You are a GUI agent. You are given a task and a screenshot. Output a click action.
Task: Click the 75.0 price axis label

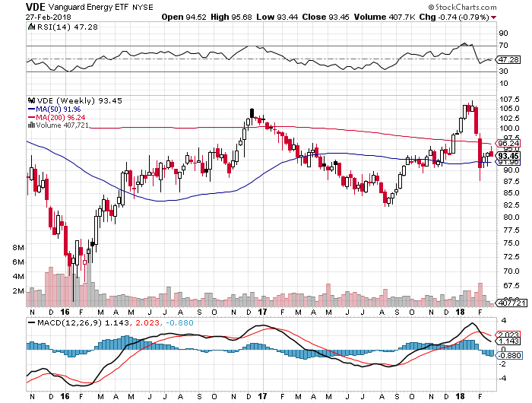(x=511, y=243)
